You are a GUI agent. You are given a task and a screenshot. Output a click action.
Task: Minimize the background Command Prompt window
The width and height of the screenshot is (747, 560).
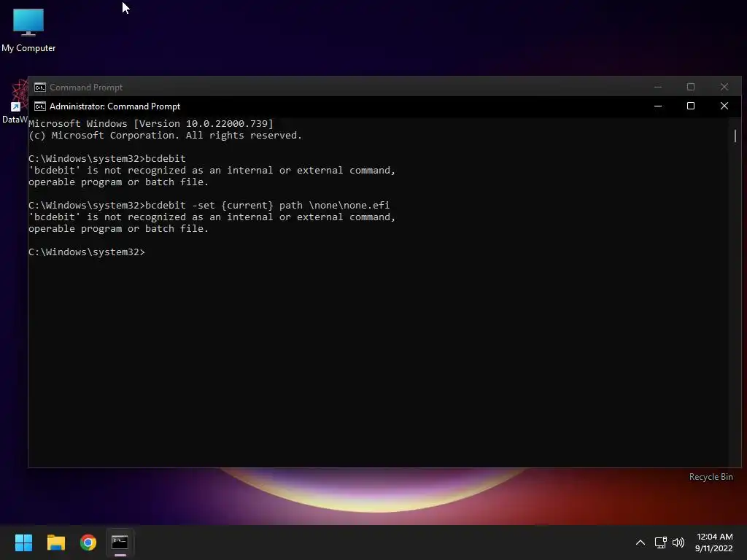(658, 87)
